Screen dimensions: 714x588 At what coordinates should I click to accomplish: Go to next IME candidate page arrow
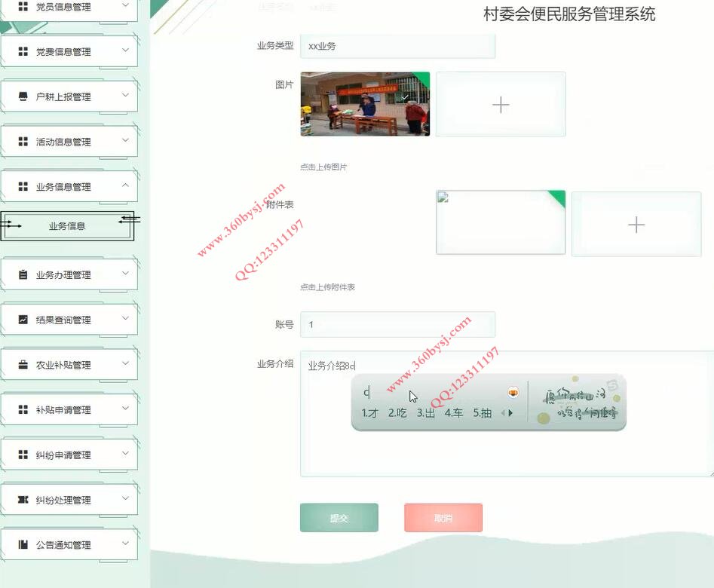click(x=511, y=412)
